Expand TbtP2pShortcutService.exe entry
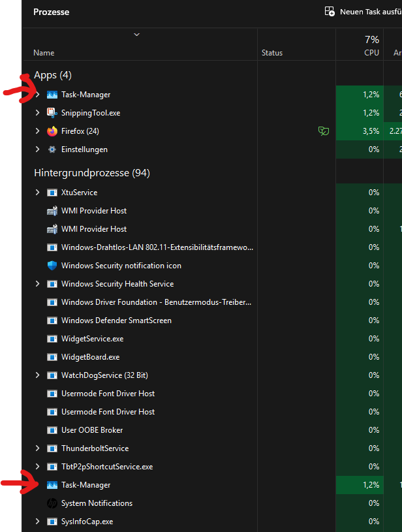The width and height of the screenshot is (402, 532). point(37,467)
